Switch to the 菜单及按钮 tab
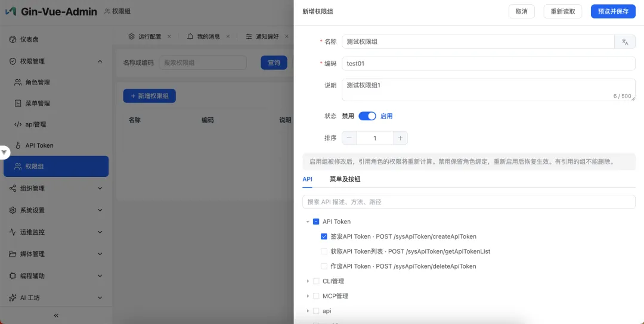The width and height of the screenshot is (644, 324). [x=345, y=179]
